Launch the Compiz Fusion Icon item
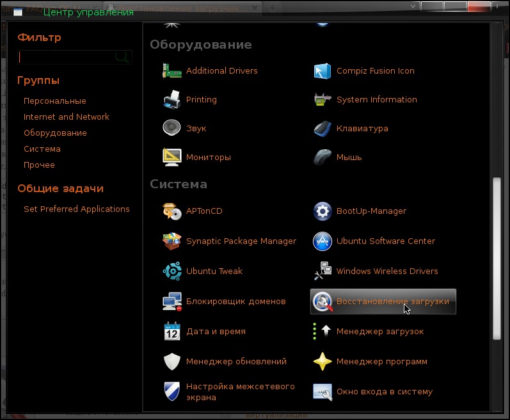This screenshot has height=420, width=510. click(x=322, y=71)
